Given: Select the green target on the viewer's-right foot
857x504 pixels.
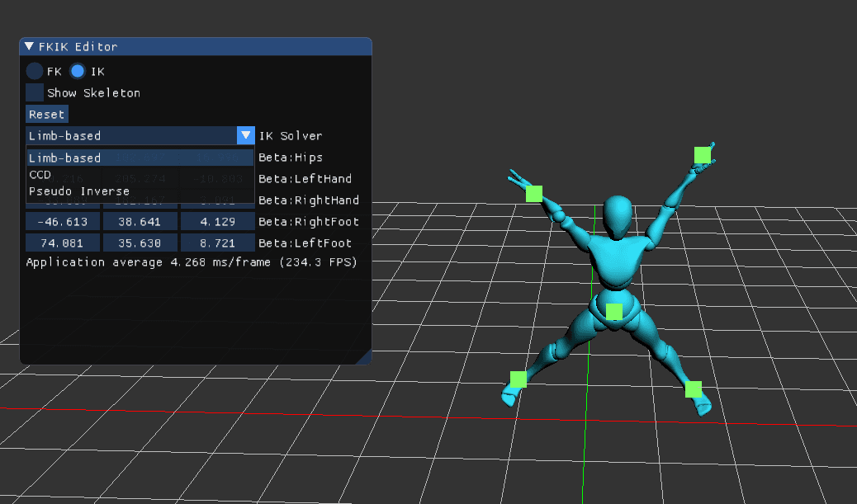Looking at the screenshot, I should click(x=693, y=389).
